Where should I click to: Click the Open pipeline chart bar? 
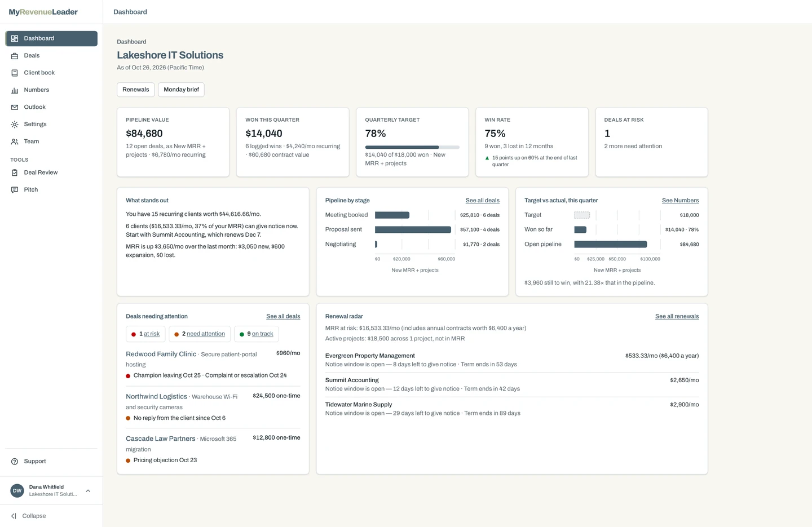click(x=610, y=245)
